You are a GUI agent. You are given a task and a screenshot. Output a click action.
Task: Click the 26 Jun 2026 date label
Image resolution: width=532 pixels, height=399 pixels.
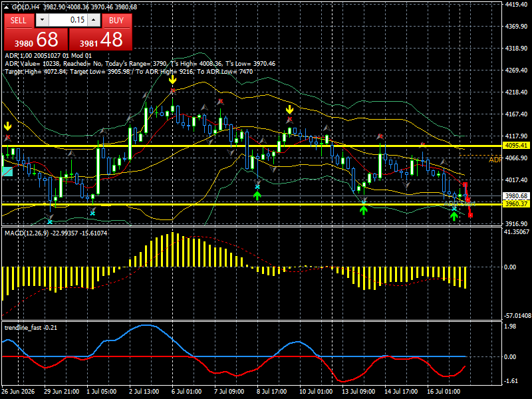[19, 392]
